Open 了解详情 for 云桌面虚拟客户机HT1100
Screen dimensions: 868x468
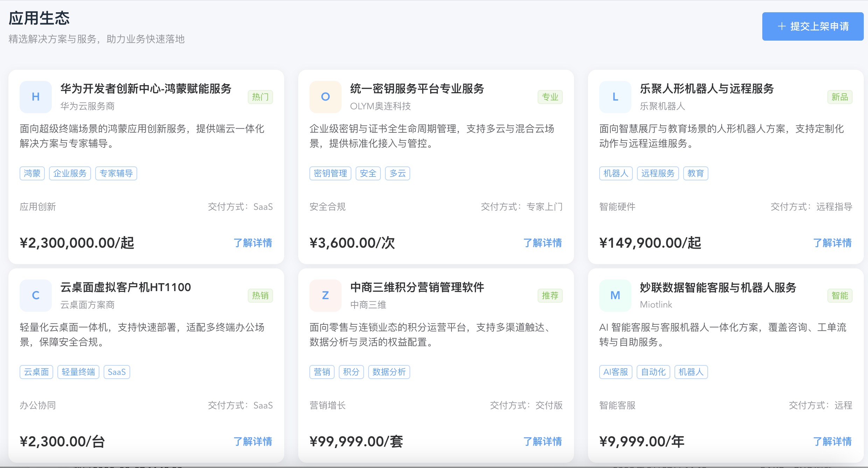253,441
